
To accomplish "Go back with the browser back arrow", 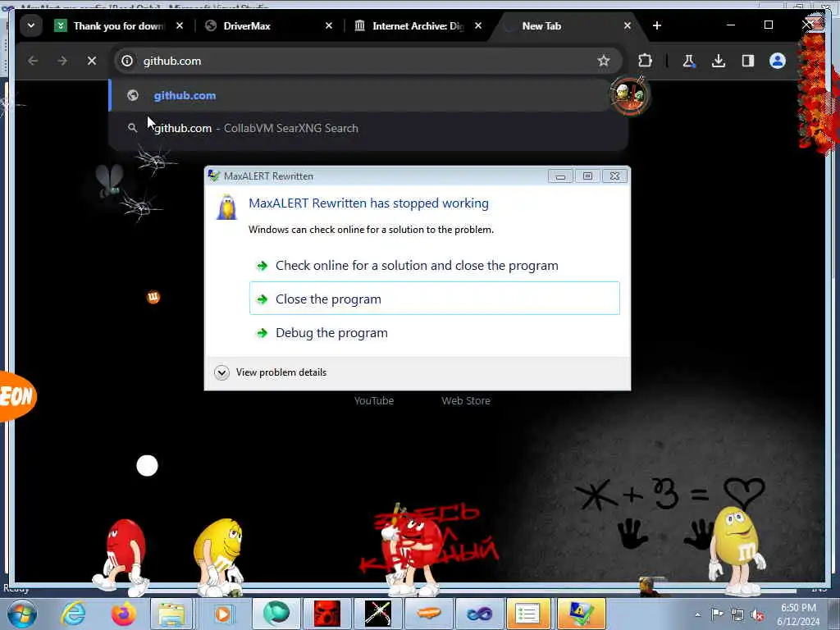I will click(x=33, y=61).
